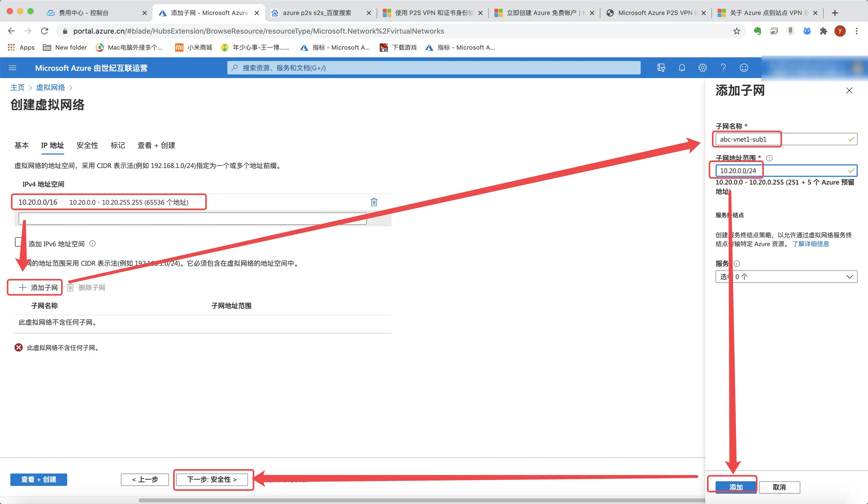Bookmark this page with star icon
The width and height of the screenshot is (868, 504).
click(x=737, y=31)
